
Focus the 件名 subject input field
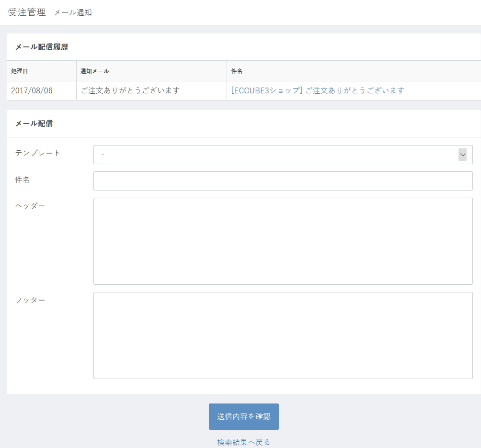click(x=283, y=181)
